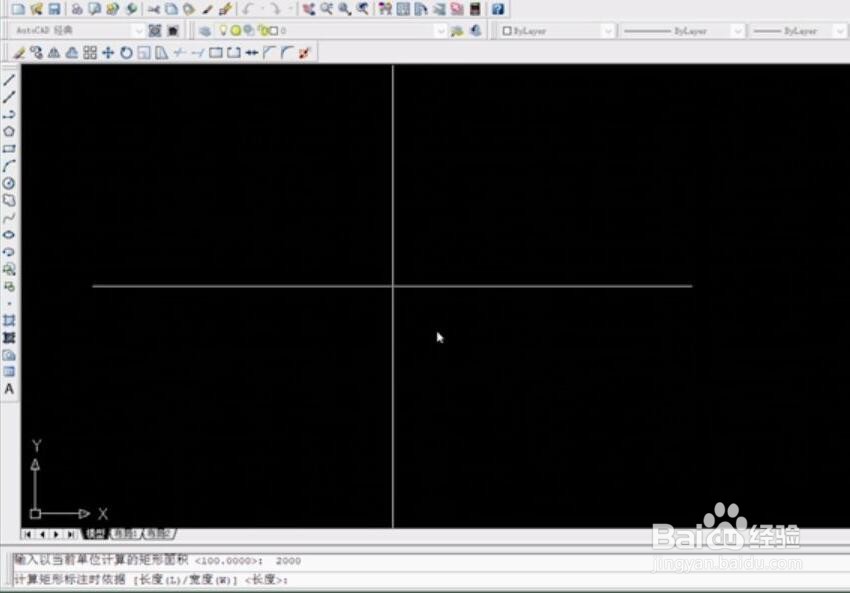Open the Help question mark icon
This screenshot has height=593, width=850.
[498, 9]
